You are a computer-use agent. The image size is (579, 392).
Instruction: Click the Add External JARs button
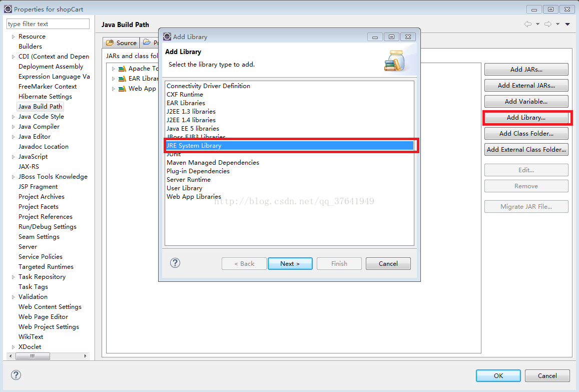(x=526, y=85)
